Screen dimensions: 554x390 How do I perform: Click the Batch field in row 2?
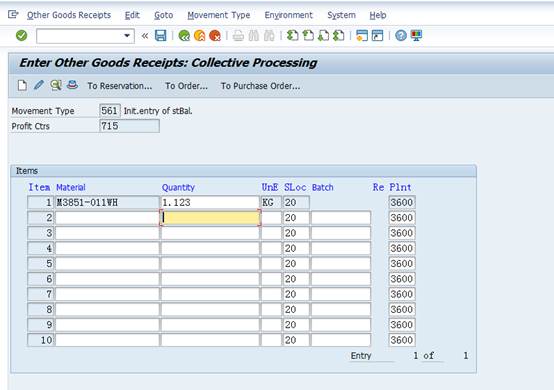pyautogui.click(x=341, y=218)
